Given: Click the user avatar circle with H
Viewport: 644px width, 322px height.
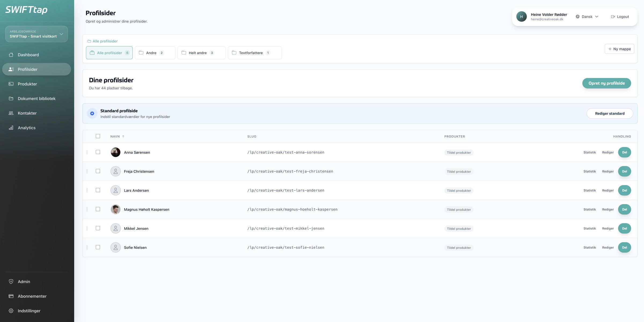Looking at the screenshot, I should pyautogui.click(x=521, y=17).
